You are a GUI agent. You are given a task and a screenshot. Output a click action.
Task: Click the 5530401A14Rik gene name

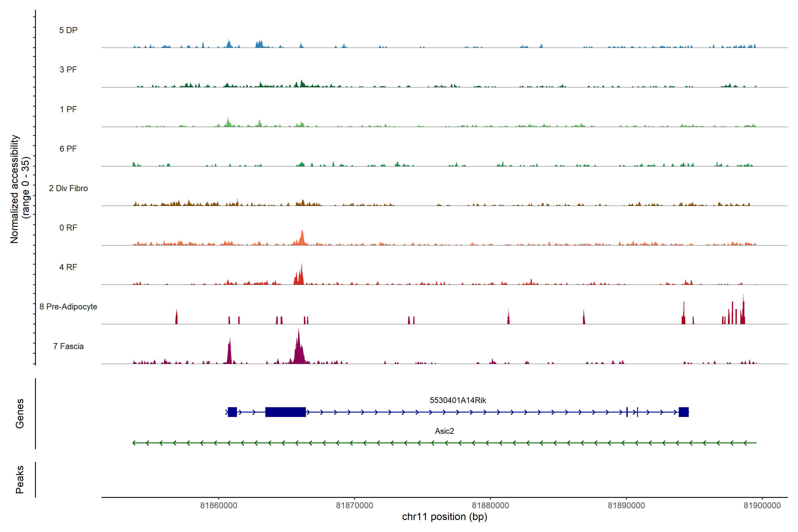tap(458, 400)
